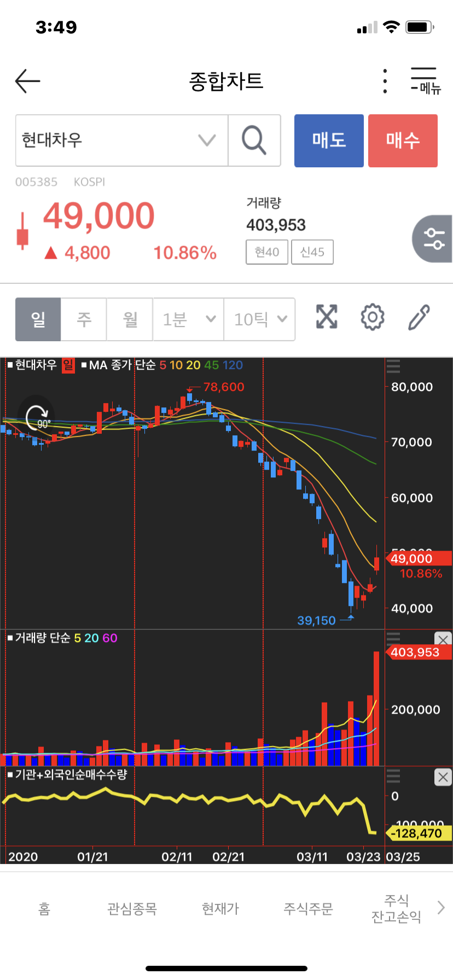
Task: Tap the 현40 badge
Action: click(x=267, y=252)
